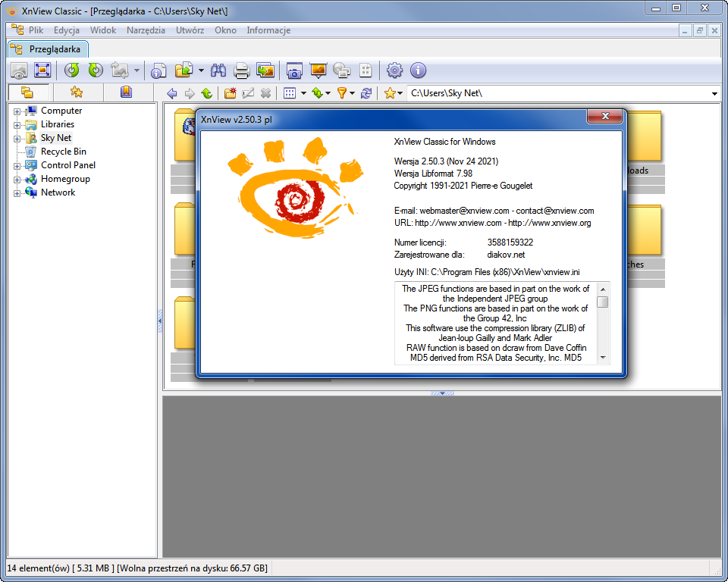Screen dimensions: 728x582
Task: Open the Utwórz menu
Action: click(x=190, y=30)
